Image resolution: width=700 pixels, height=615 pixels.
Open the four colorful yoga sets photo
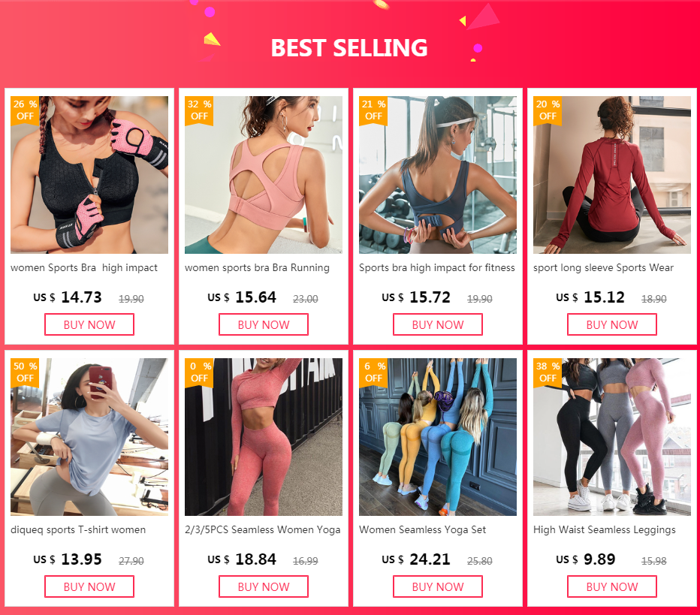pyautogui.click(x=437, y=437)
